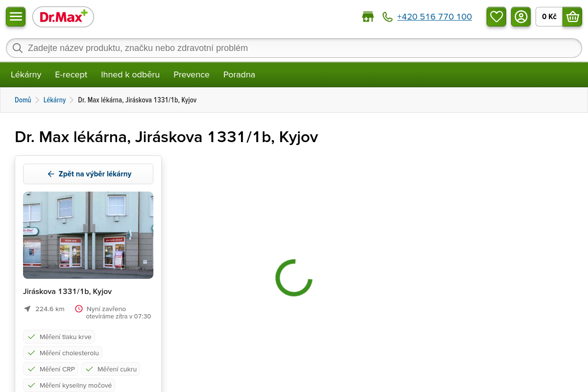Screen dimensions: 588x392
Task: Open the Prevence navigation item
Action: tap(192, 74)
